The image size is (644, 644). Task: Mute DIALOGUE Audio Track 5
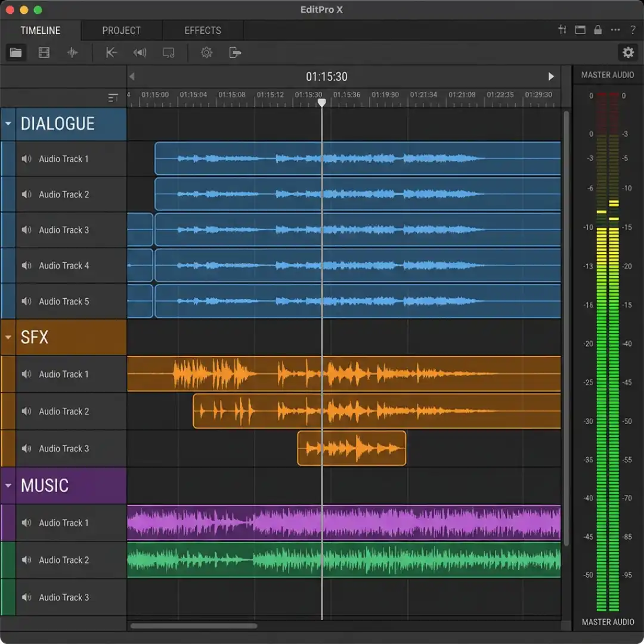pyautogui.click(x=26, y=302)
